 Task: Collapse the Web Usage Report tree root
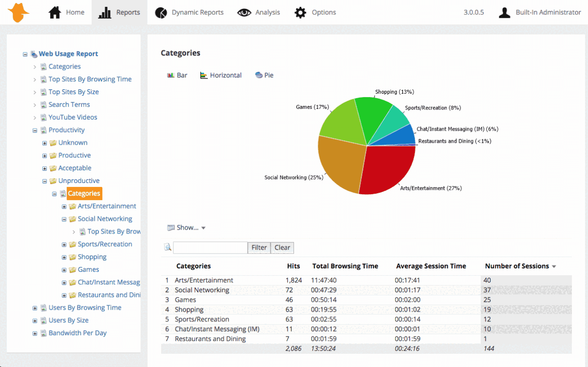tap(25, 54)
